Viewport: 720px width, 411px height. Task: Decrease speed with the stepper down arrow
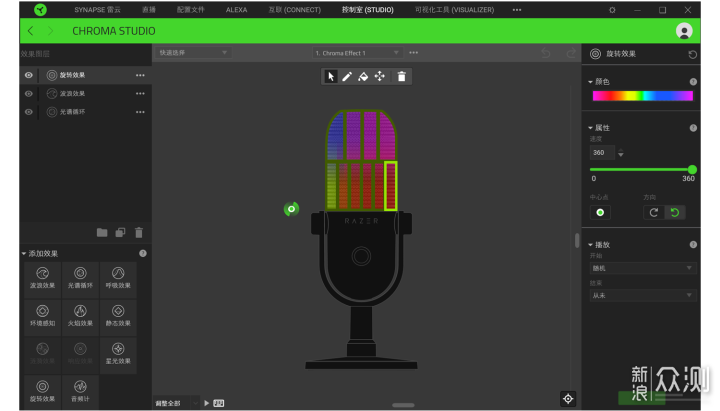click(621, 156)
